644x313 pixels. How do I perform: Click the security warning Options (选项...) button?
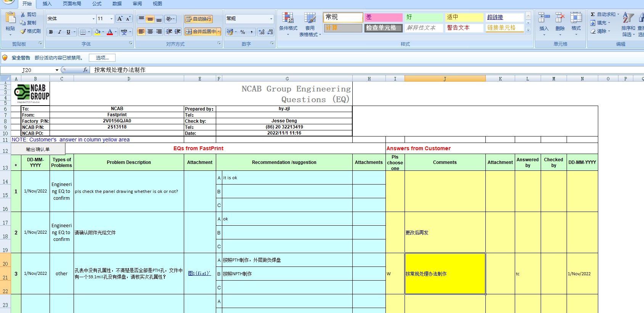102,58
